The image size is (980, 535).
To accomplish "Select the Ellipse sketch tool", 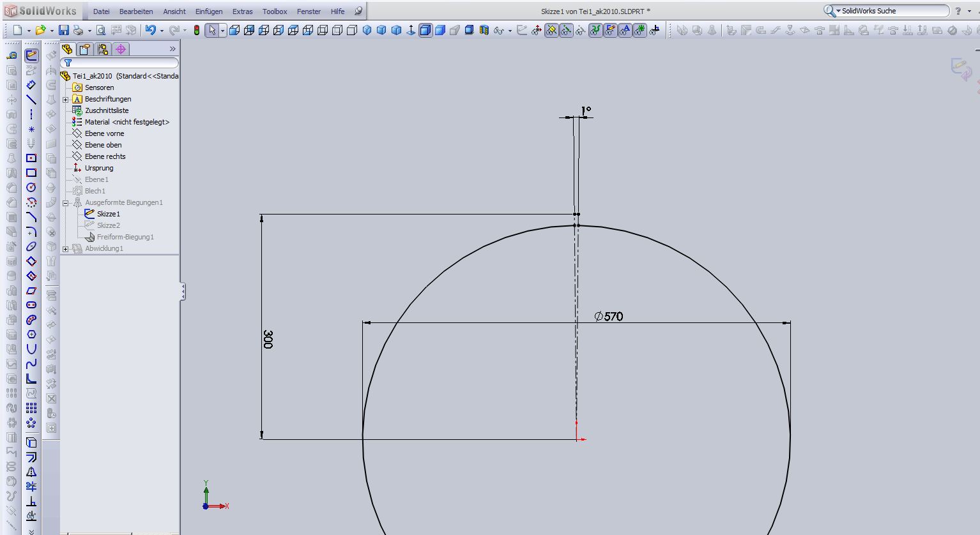I will pyautogui.click(x=31, y=246).
